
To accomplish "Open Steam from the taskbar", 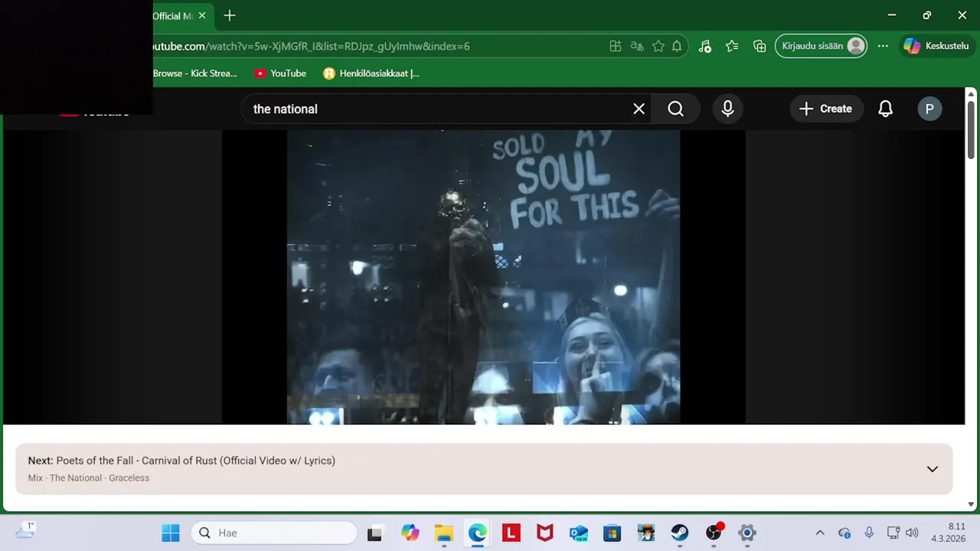I will click(680, 533).
